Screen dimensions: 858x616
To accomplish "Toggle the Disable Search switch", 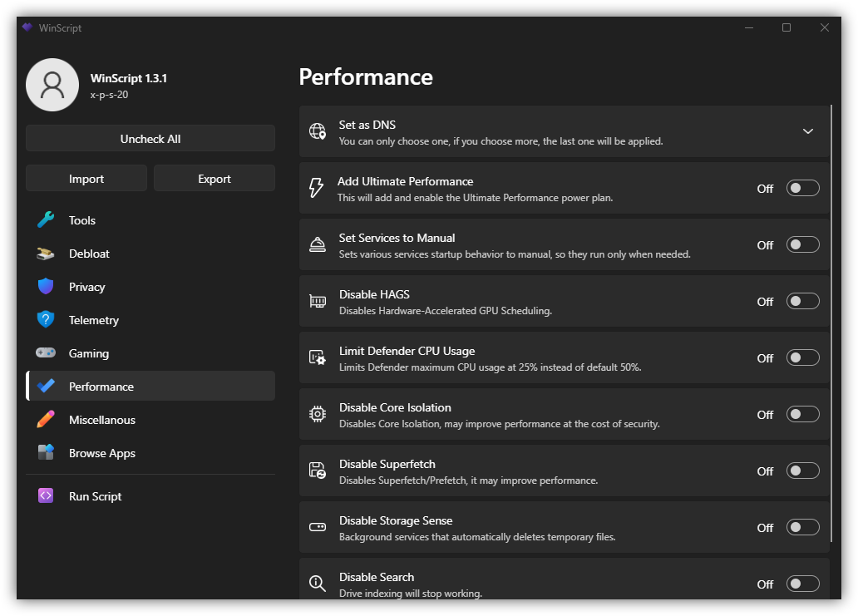I will tap(803, 584).
